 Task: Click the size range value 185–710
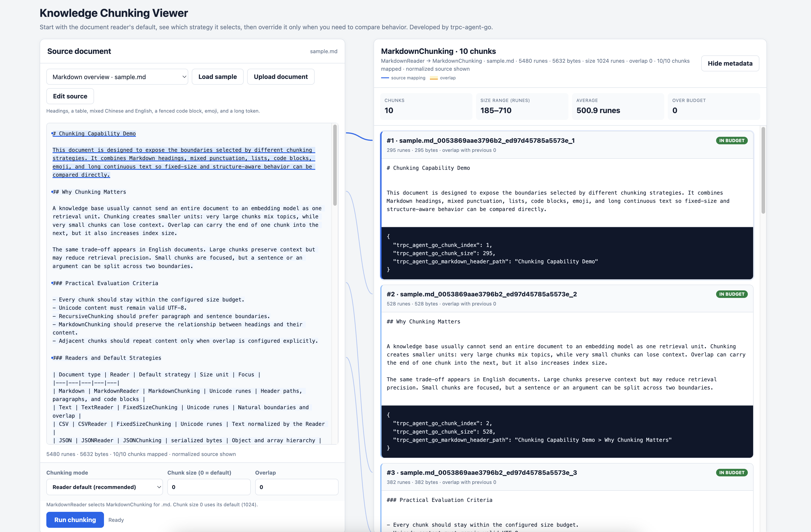(496, 110)
